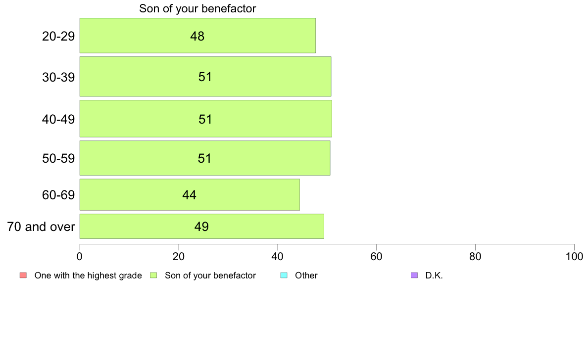Select the 60-69 bar showing 44
Image resolution: width=588 pixels, height=364 pixels.
(x=190, y=195)
